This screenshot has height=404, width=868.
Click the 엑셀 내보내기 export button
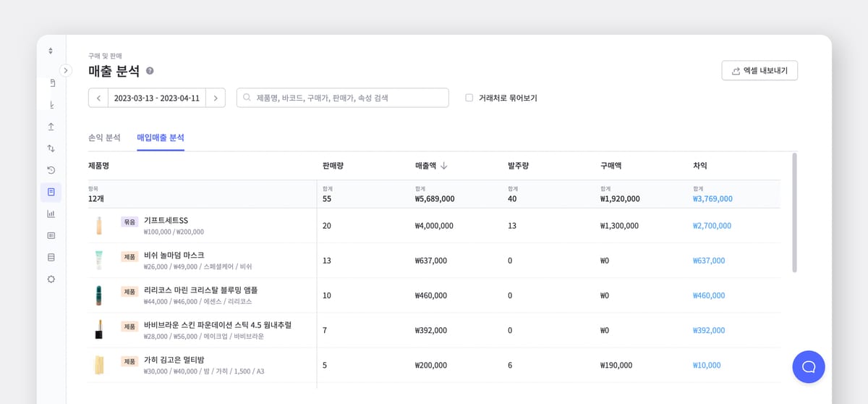[759, 70]
